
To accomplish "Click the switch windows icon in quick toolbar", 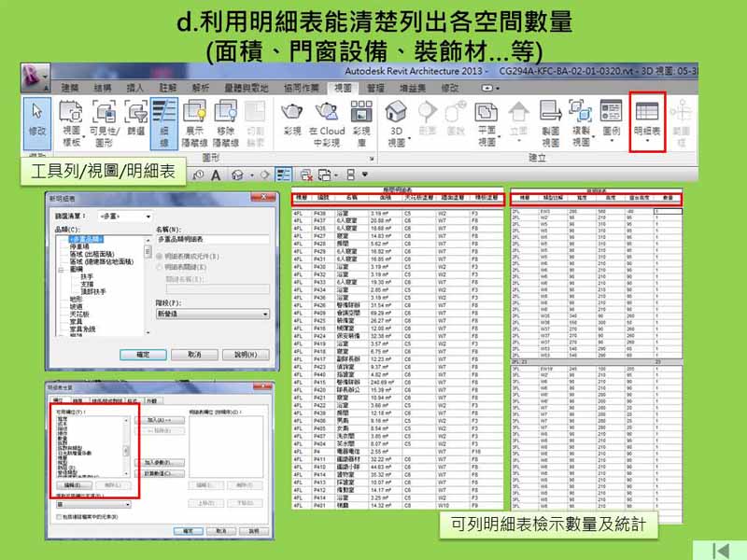I will click(x=325, y=175).
